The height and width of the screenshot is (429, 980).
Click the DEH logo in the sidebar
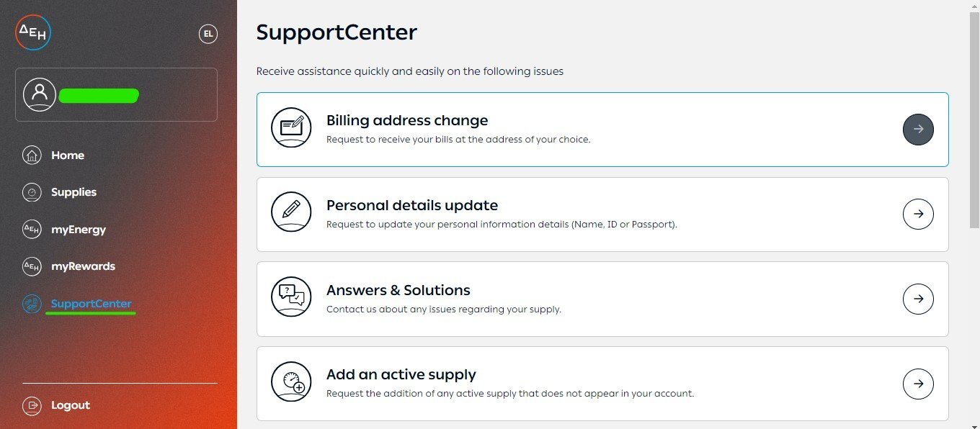33,32
